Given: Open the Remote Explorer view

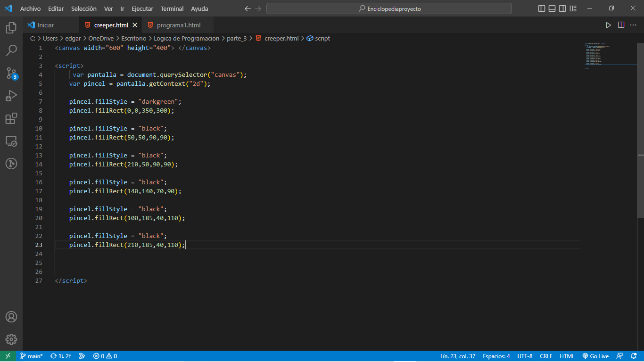Looking at the screenshot, I should point(11,141).
